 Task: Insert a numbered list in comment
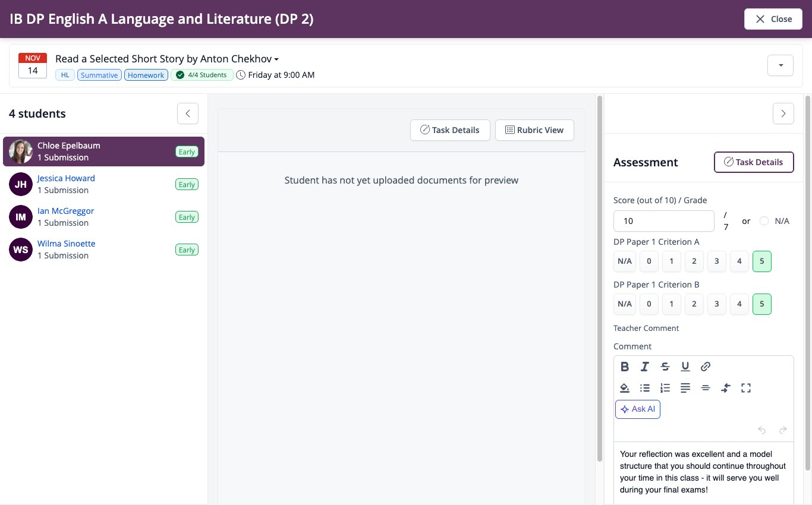point(665,388)
